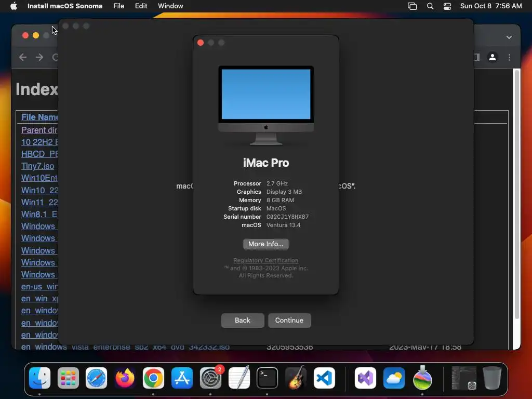Screen dimensions: 532x399
Task: Open the Tiny7.iso link in browser
Action: 37,166
